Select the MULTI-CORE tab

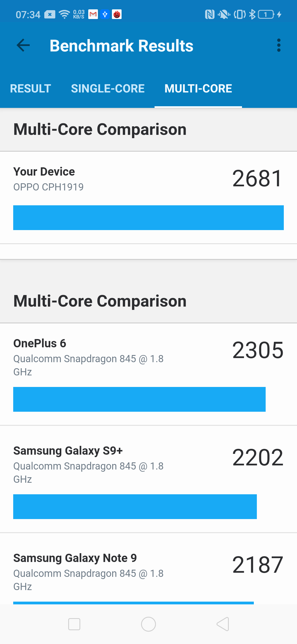coord(198,89)
